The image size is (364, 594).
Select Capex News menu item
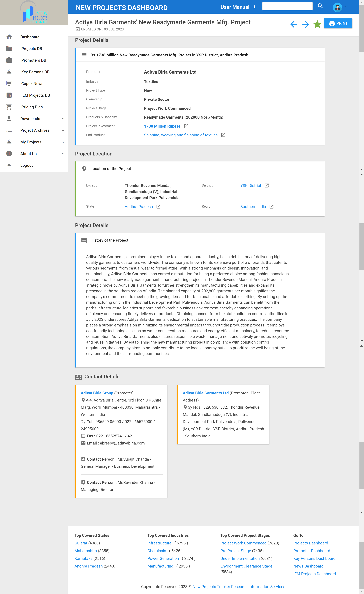tap(32, 84)
